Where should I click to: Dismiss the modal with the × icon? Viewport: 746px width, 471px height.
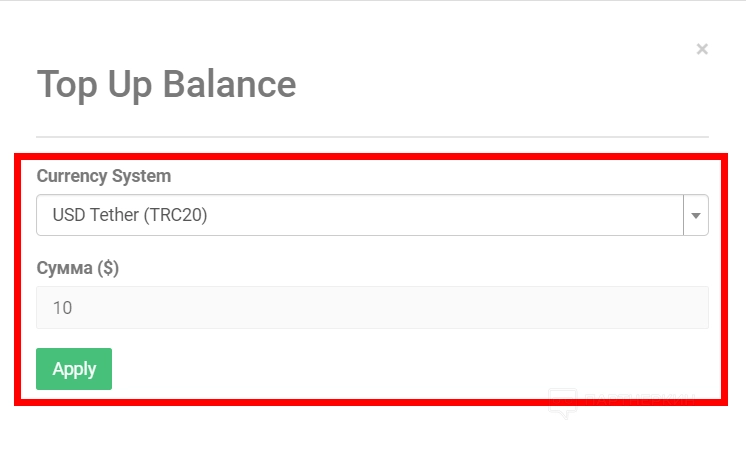pyautogui.click(x=702, y=49)
